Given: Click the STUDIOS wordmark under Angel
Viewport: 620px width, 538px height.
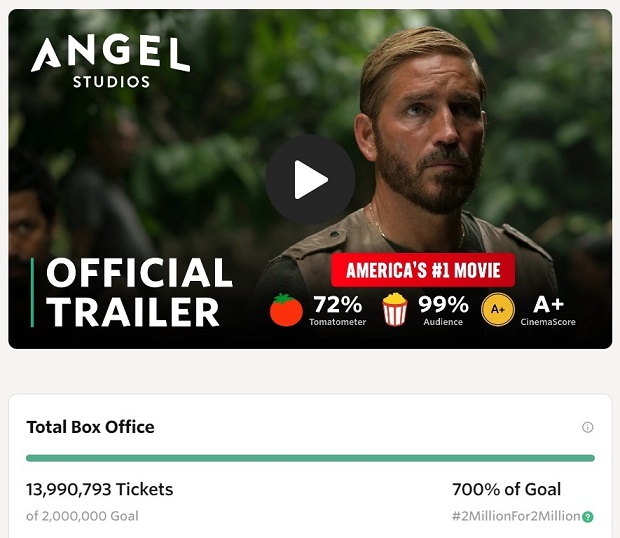Looking at the screenshot, I should point(111,81).
